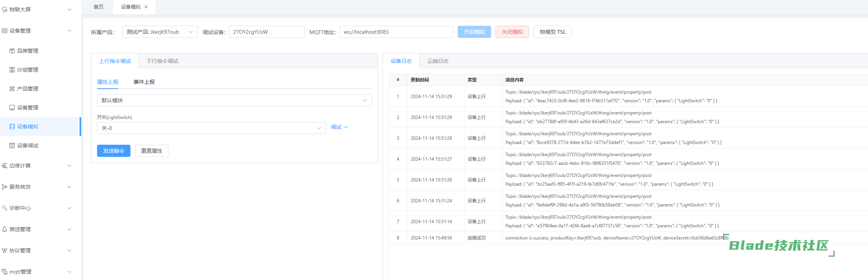Expand the 推送管理 menu chevron
868x280 pixels.
69,229
